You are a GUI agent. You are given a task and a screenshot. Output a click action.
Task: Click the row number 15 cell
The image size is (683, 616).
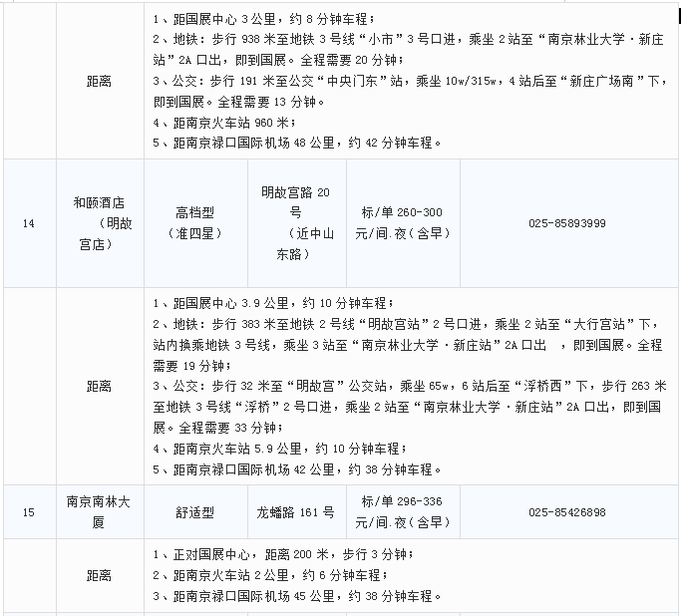click(28, 512)
